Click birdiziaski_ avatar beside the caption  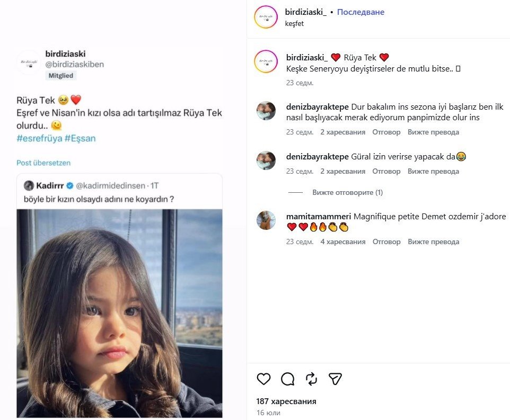click(x=266, y=61)
